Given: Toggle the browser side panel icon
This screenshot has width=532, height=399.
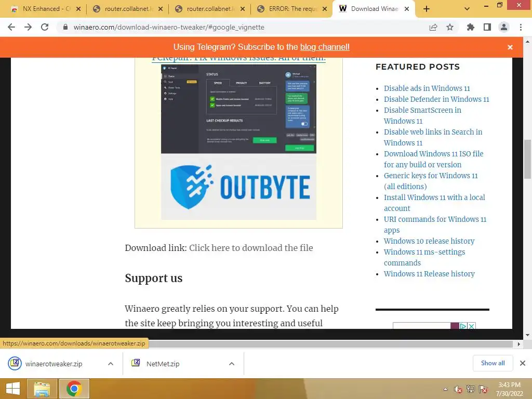Looking at the screenshot, I should [x=487, y=27].
